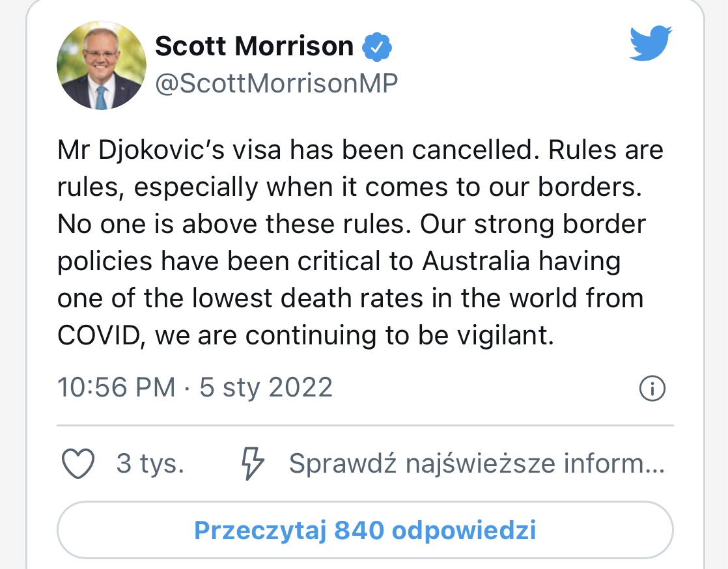The image size is (728, 569).
Task: Click Scott Morrison's profile picture
Action: [102, 64]
